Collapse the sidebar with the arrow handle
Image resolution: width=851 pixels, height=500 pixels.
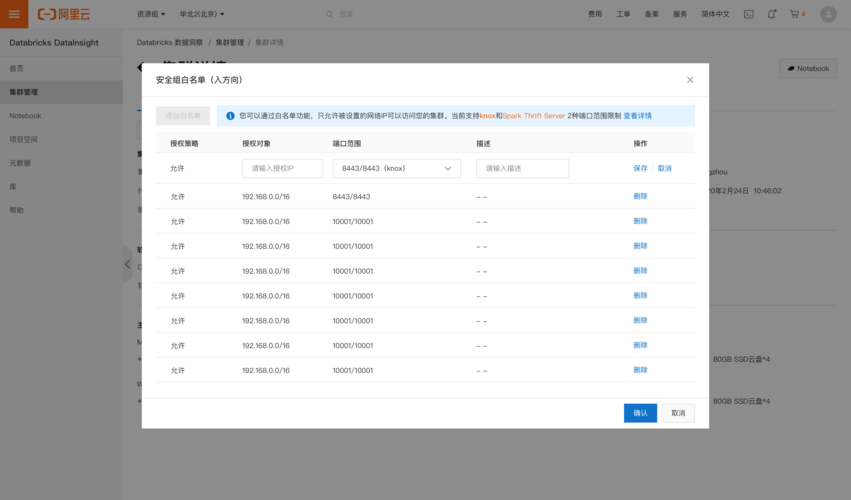coord(128,264)
